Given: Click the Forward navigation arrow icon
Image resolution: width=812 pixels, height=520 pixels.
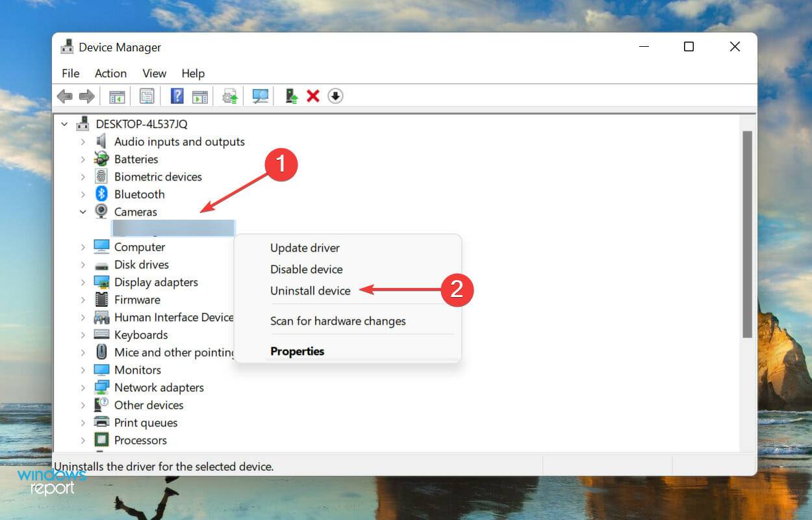Looking at the screenshot, I should pos(86,96).
